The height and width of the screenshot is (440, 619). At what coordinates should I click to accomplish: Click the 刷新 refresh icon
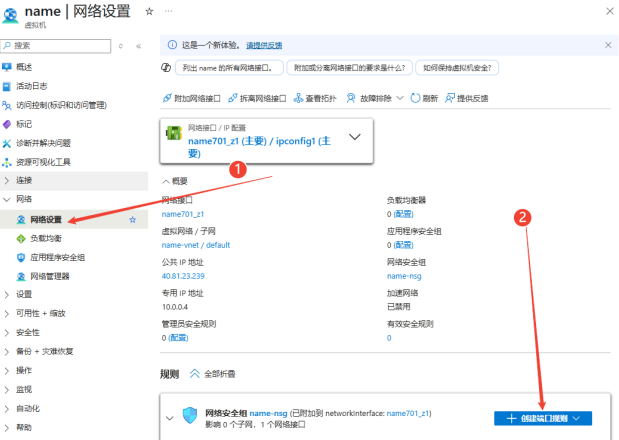coord(416,98)
